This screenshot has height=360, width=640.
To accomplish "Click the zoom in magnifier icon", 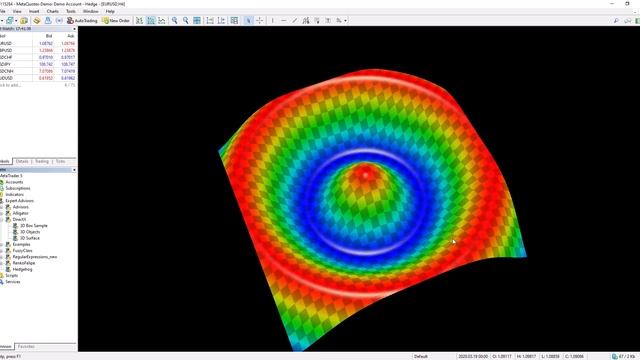I will tap(175, 20).
